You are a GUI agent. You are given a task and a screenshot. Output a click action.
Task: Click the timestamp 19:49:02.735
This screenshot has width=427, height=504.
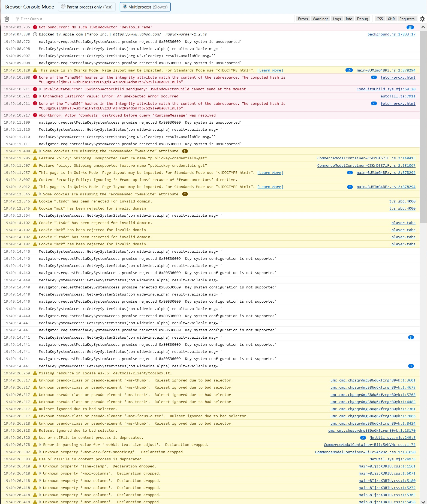tap(17, 27)
